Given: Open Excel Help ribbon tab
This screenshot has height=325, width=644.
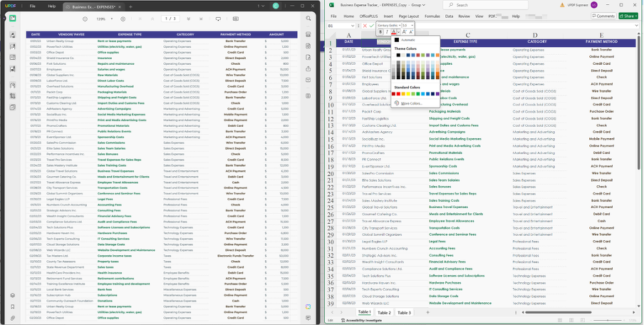Looking at the screenshot, I should (516, 16).
